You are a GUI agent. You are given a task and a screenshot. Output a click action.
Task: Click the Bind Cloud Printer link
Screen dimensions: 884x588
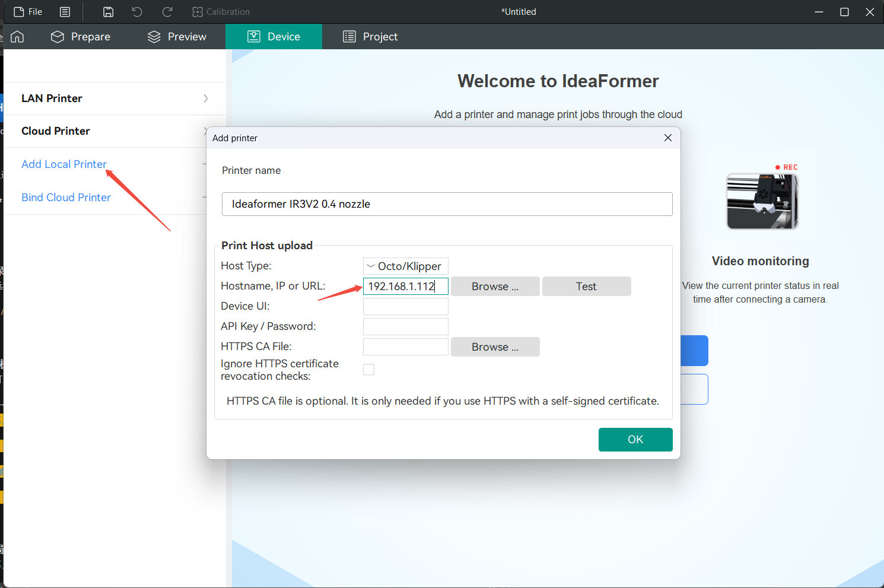coord(66,198)
